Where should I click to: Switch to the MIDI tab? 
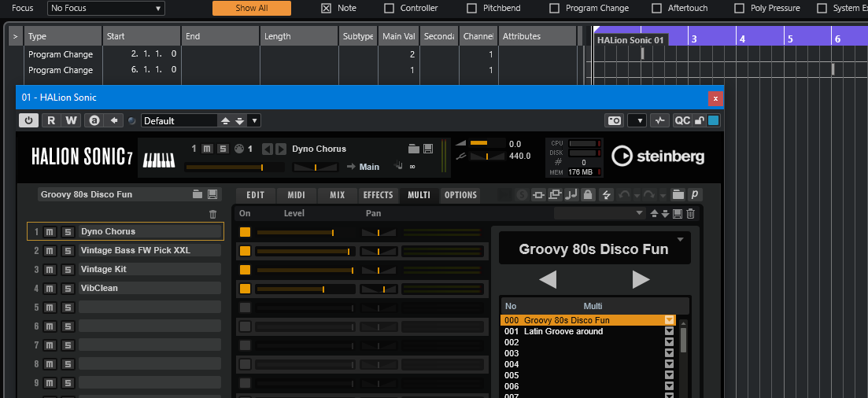click(297, 195)
